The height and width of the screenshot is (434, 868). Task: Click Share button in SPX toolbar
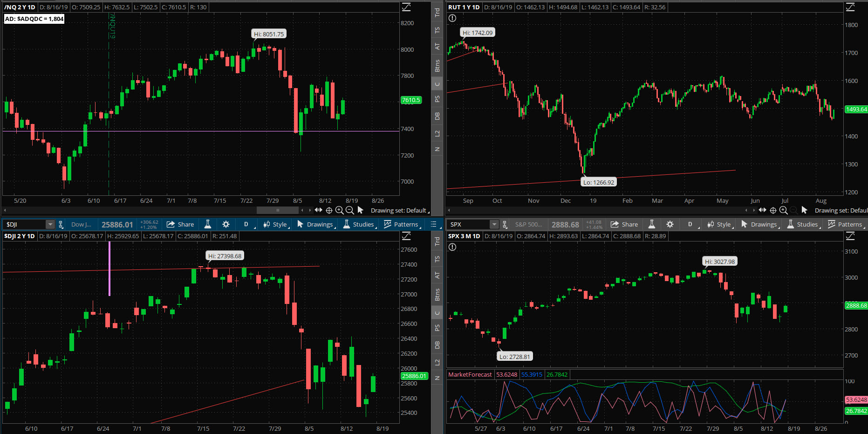(624, 224)
